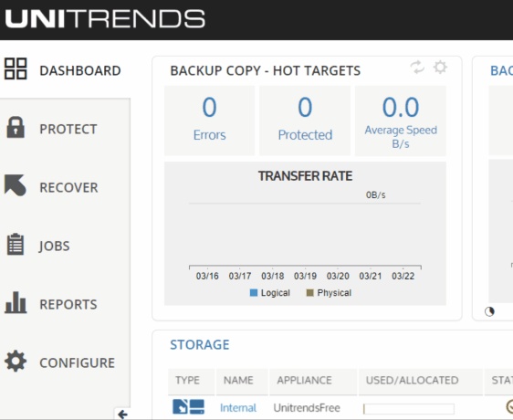Viewport: 513px width, 420px height.
Task: Toggle the Logical legend series
Action: [x=270, y=293]
